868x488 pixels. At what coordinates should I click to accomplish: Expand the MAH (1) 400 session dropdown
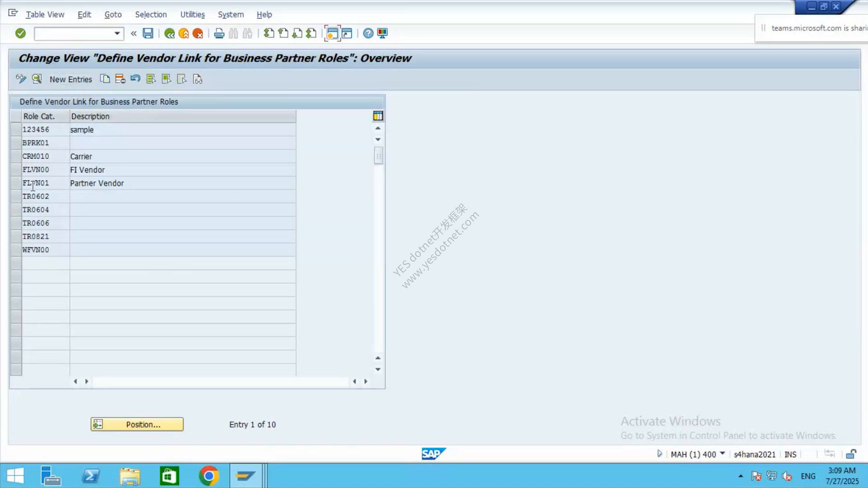pos(722,454)
